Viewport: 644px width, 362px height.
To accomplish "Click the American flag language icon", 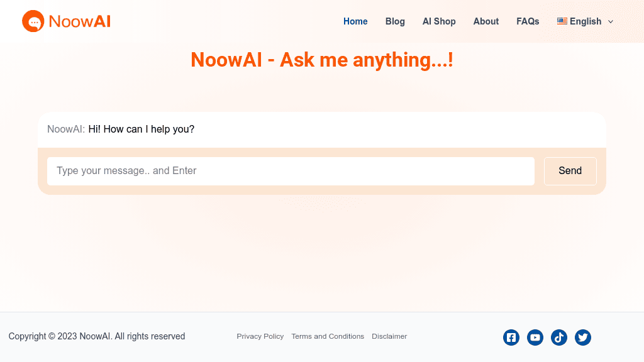I will click(x=561, y=21).
